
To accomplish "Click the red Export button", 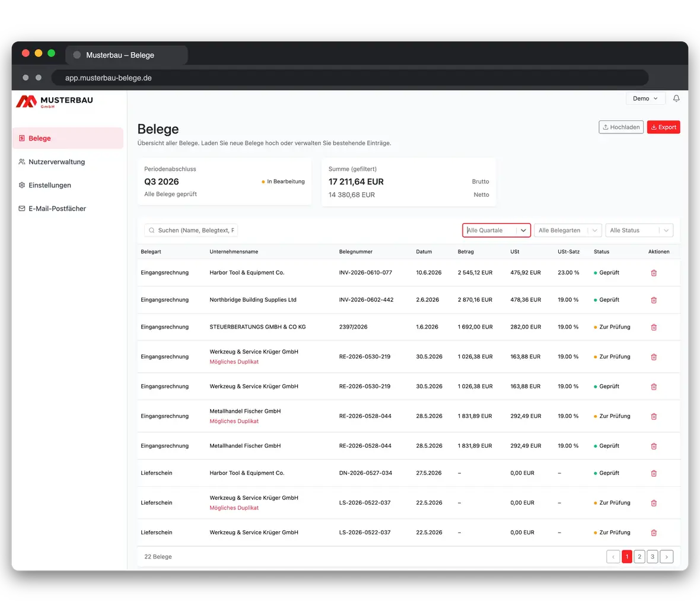I will [663, 128].
